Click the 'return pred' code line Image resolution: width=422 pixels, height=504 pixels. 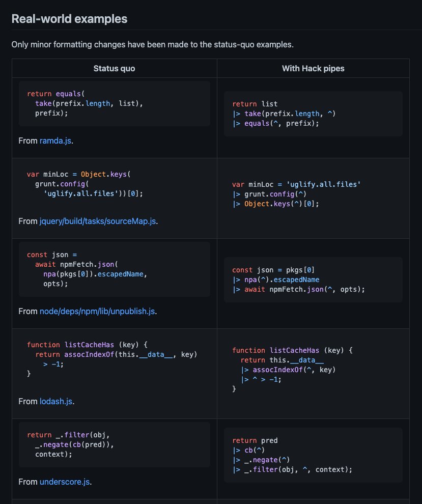click(x=255, y=441)
